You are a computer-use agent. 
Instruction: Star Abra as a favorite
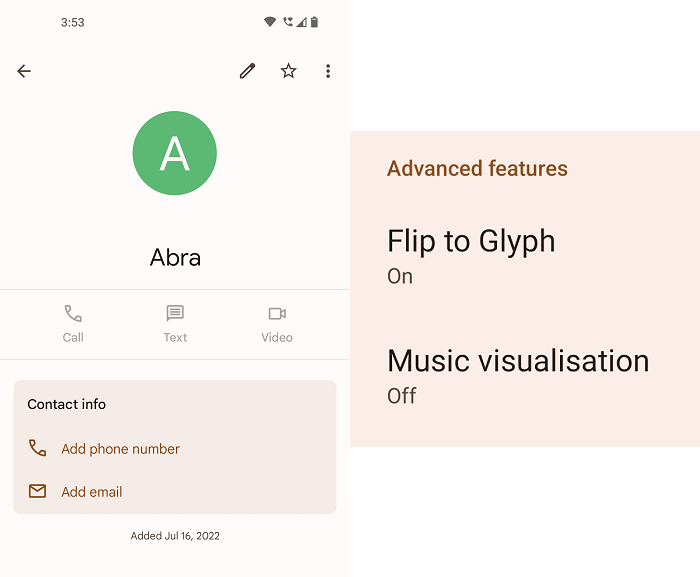288,71
